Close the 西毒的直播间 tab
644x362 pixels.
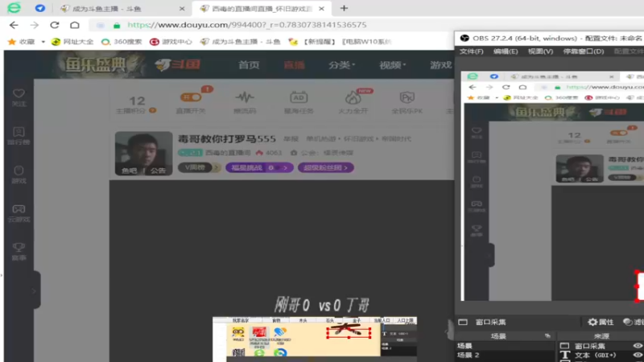[x=321, y=8]
